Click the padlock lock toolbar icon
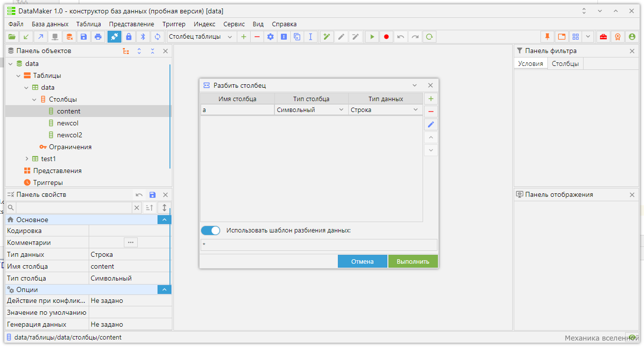Viewport: 644px width, 347px height. pyautogui.click(x=129, y=37)
